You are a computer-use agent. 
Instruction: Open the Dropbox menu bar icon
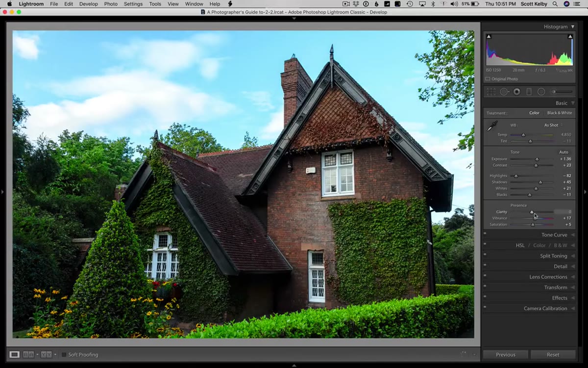[356, 4]
